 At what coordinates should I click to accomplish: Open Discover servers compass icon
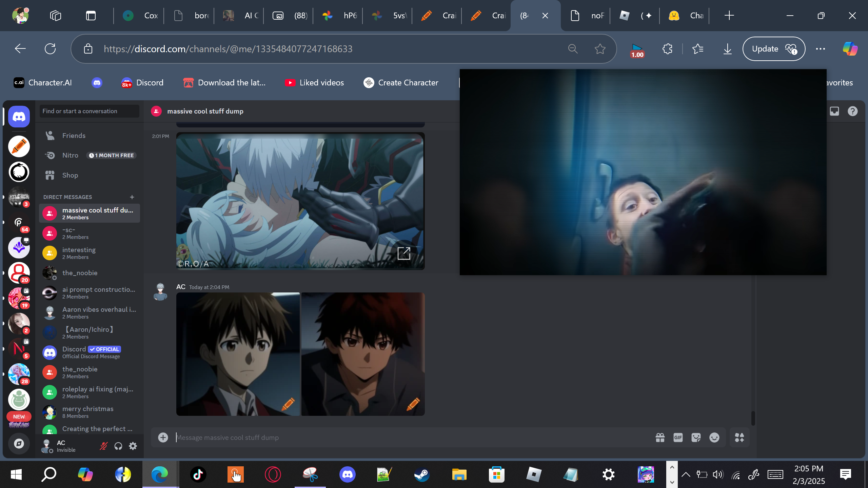pyautogui.click(x=19, y=443)
